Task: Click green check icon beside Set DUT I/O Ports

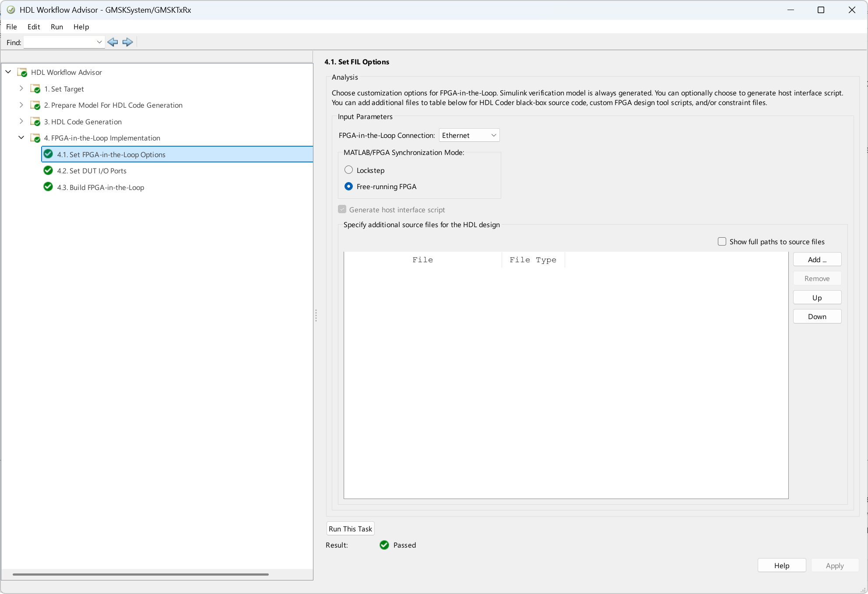Action: pos(48,171)
